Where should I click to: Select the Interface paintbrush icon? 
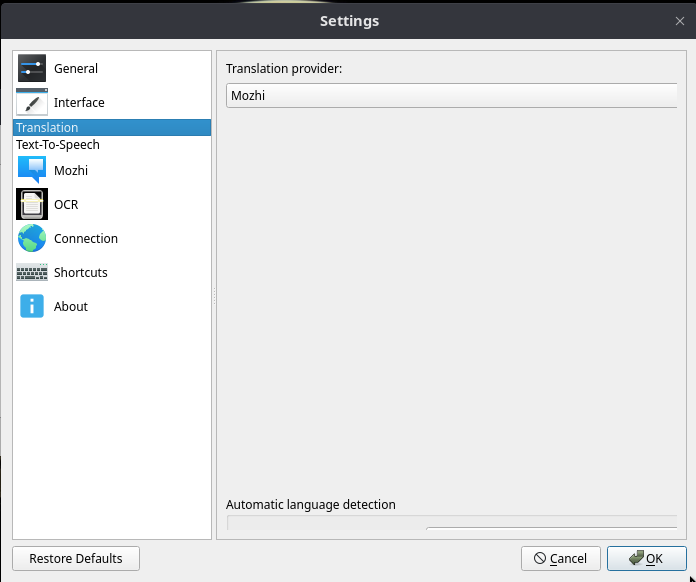32,103
